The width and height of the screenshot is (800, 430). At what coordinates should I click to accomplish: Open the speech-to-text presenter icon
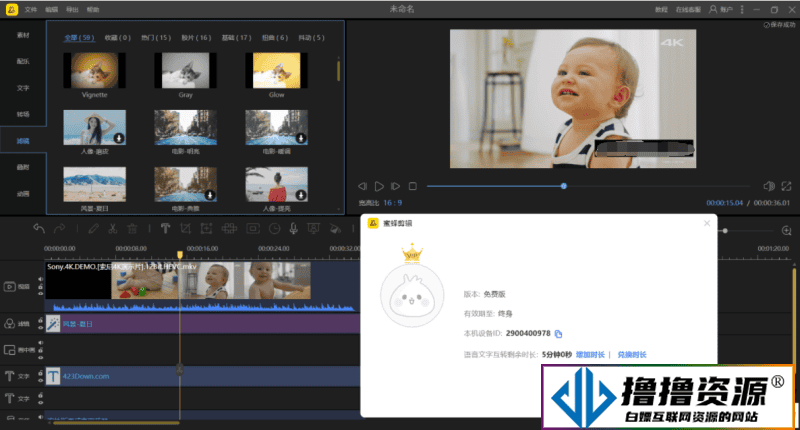pyautogui.click(x=313, y=229)
